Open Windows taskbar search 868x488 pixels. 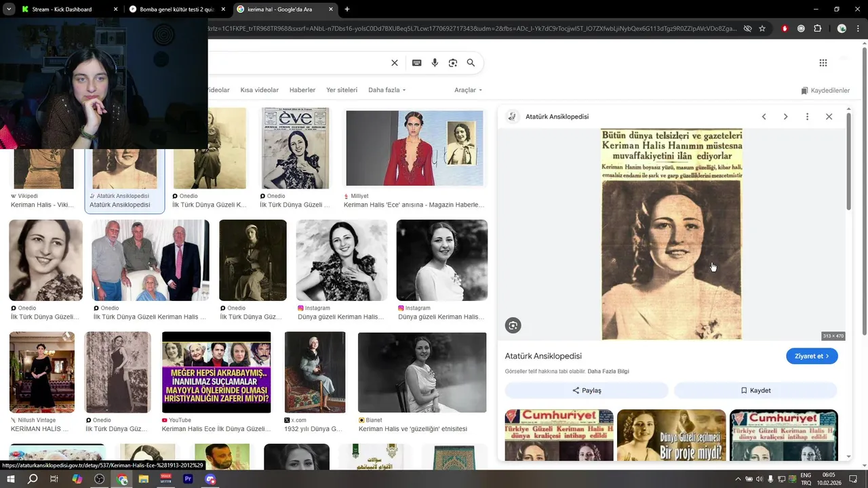33,479
